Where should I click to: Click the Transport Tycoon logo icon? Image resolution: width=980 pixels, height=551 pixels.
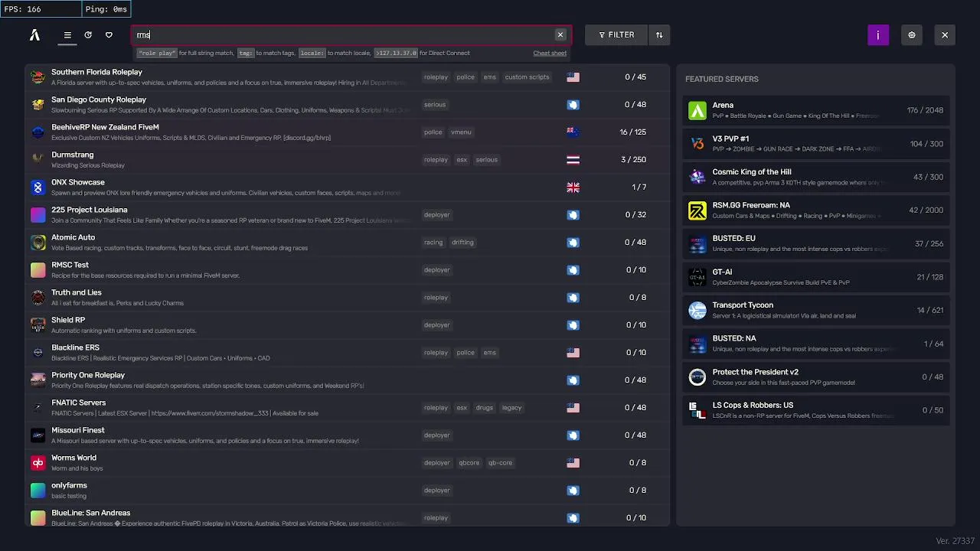coord(697,310)
